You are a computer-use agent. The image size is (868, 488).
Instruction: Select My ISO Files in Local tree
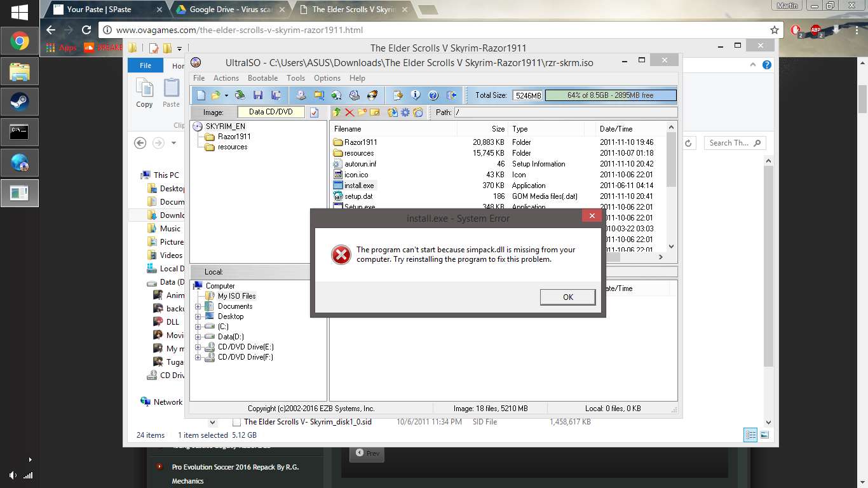click(x=236, y=296)
